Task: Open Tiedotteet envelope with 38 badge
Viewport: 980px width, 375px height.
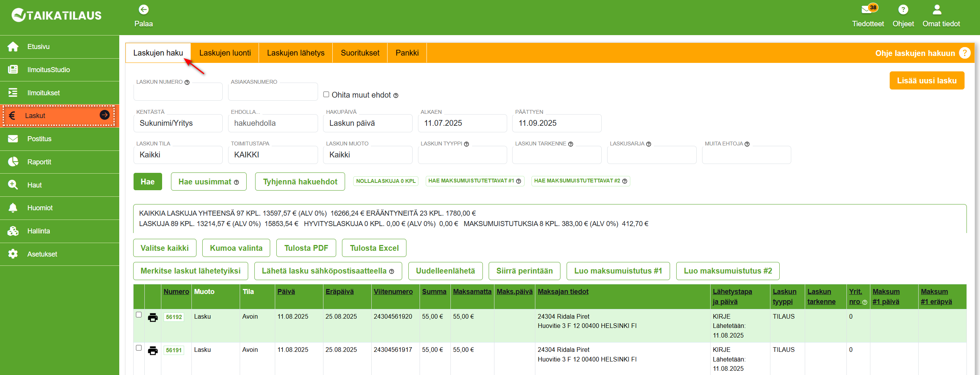Action: click(x=867, y=10)
